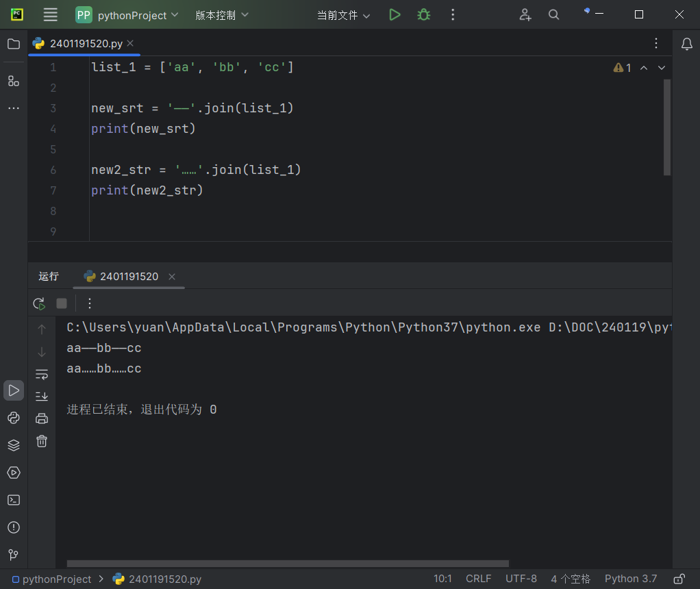Viewport: 700px width, 589px height.
Task: Click the green Run button in title bar
Action: [395, 15]
